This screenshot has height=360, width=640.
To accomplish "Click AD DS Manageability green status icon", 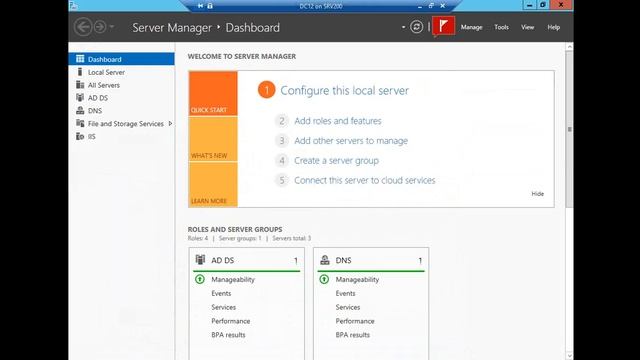I will tap(200, 279).
